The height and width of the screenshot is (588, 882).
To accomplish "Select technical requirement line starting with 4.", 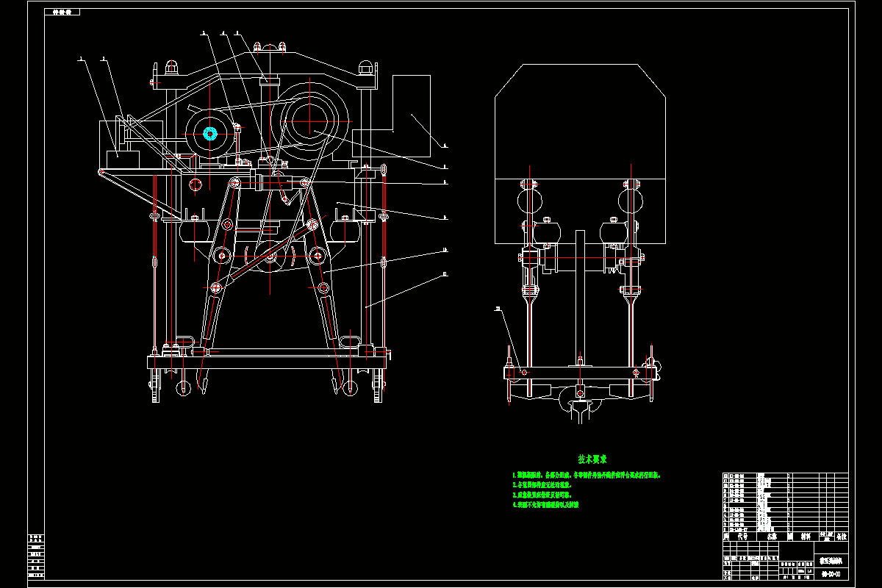I will pos(545,505).
